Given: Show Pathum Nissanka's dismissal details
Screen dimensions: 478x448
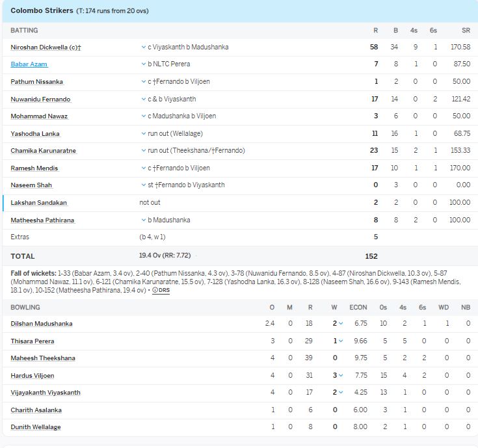Looking at the screenshot, I should point(144,82).
